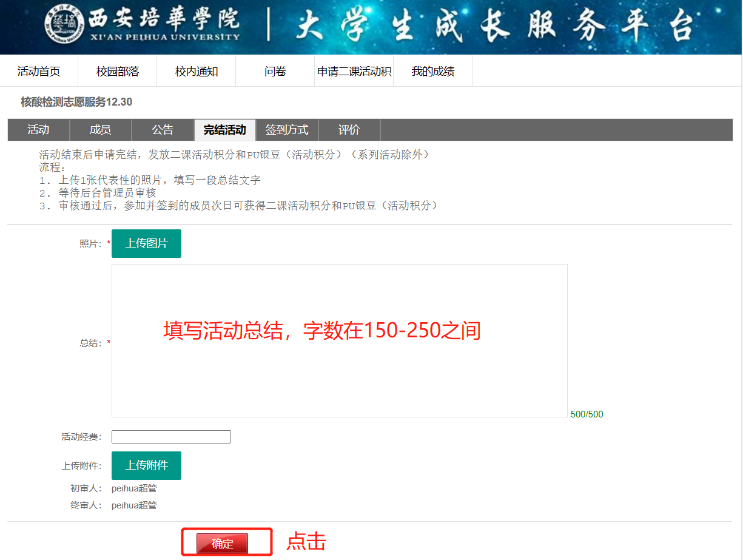Click the 大学生成长服务平台 banner title

494,27
